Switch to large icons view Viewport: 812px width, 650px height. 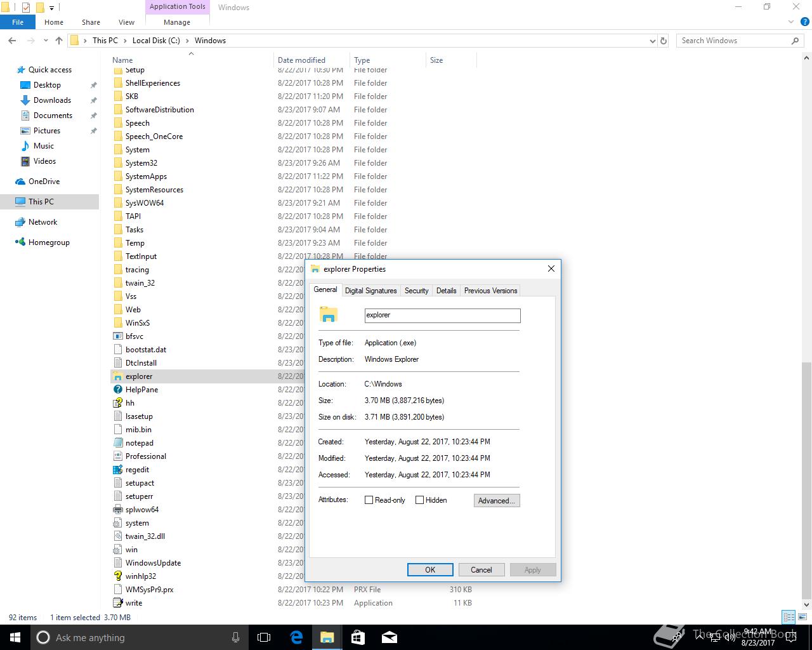coord(803,617)
